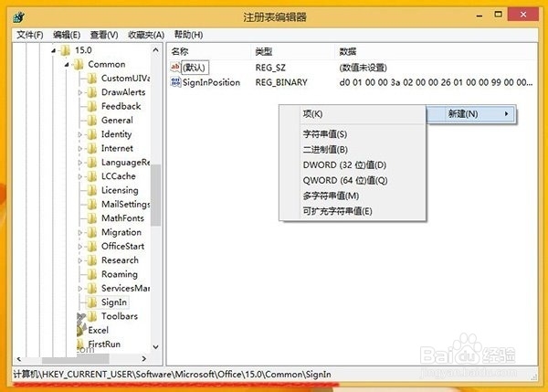Select the SignInPosition value name
Screen dimensions: 548x392
pyautogui.click(x=211, y=82)
